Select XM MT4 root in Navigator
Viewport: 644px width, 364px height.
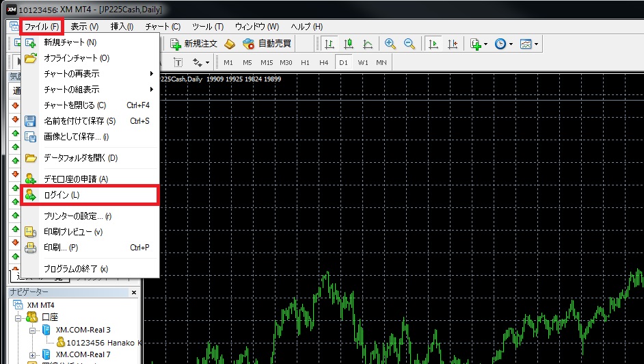coord(40,305)
